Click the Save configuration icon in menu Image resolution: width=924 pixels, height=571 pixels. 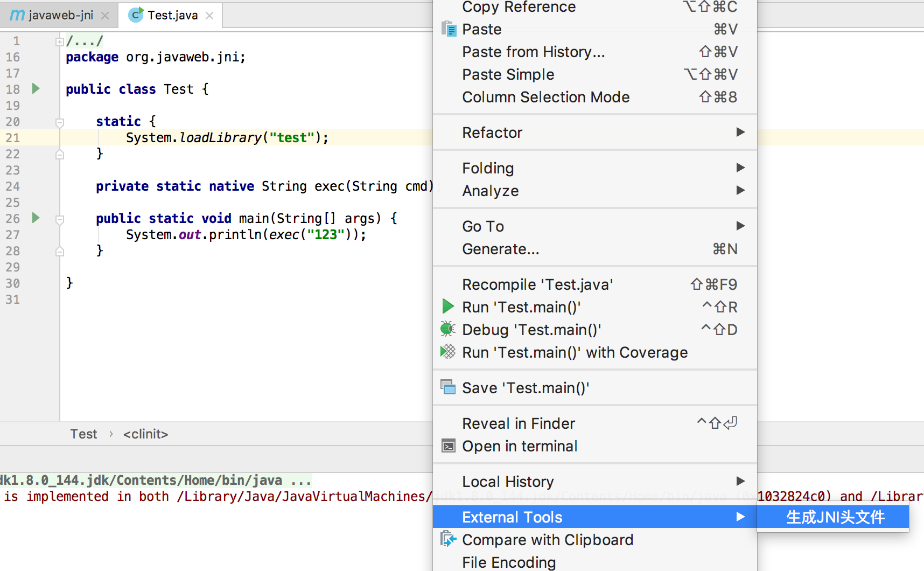point(448,387)
